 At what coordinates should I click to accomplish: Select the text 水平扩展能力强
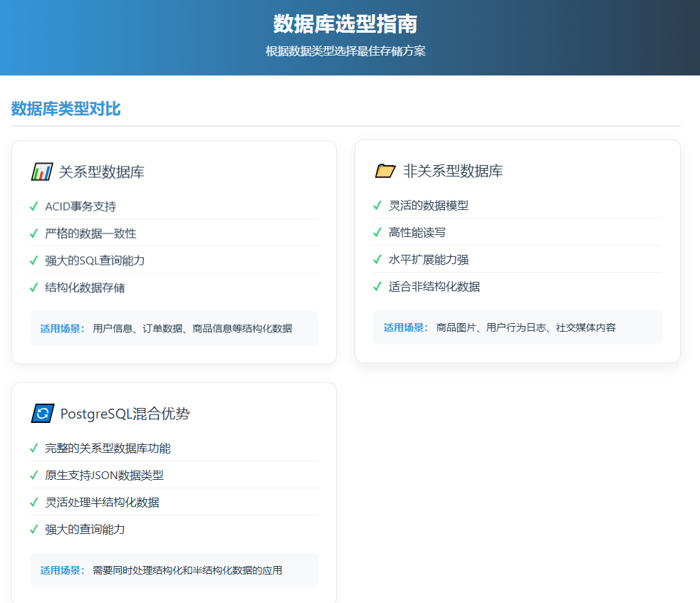click(429, 259)
